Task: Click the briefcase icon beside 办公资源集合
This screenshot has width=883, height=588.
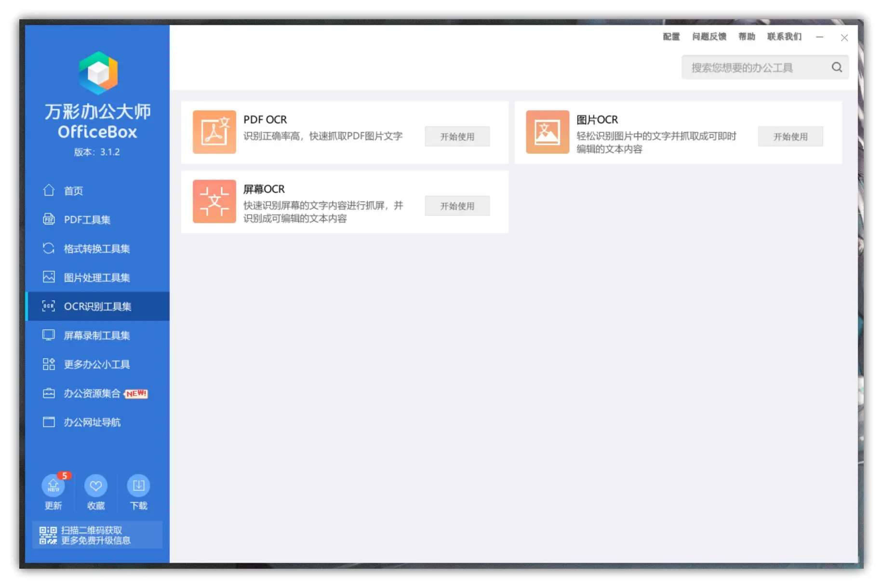Action: pos(49,393)
